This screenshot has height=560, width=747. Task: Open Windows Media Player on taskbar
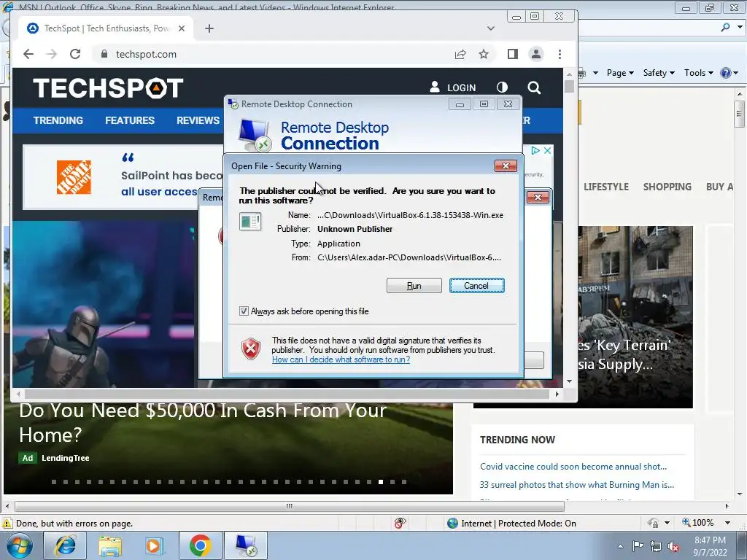[155, 545]
